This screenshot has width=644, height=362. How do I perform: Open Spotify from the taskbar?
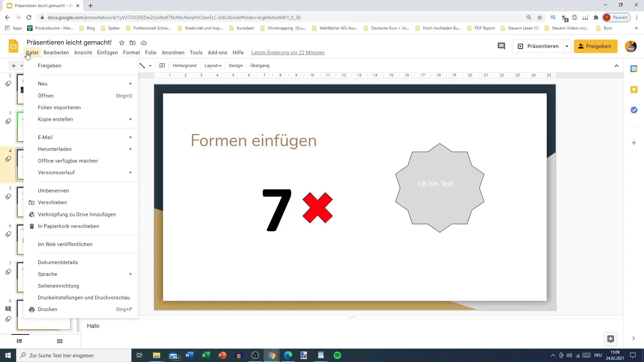[337, 355]
